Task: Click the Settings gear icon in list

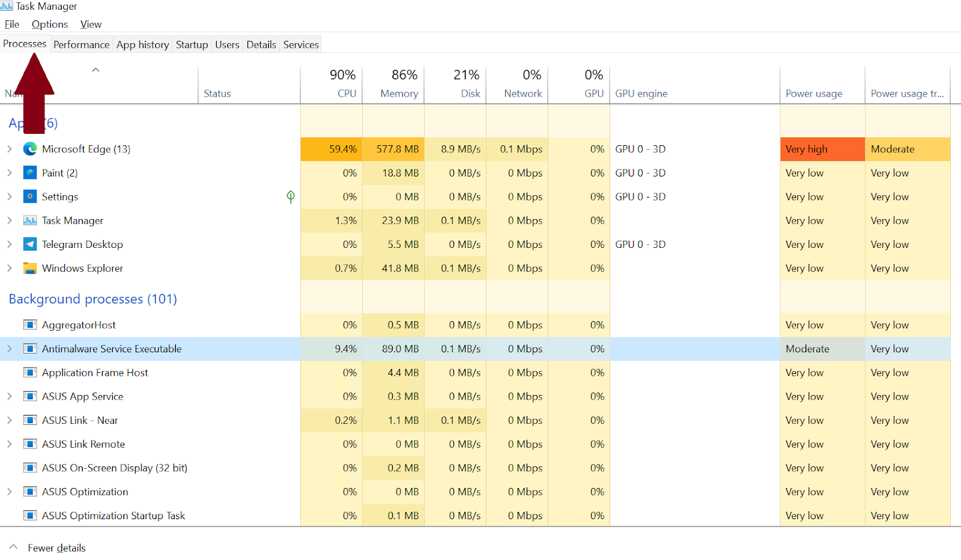Action: pos(30,197)
